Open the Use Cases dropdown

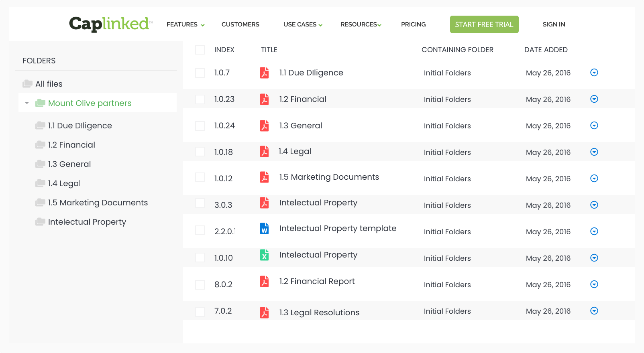[x=303, y=24]
